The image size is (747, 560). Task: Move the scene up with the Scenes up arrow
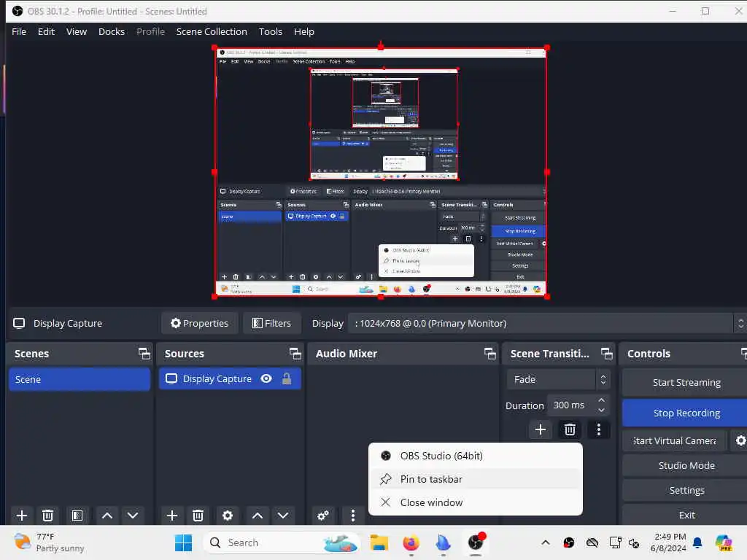[107, 516]
